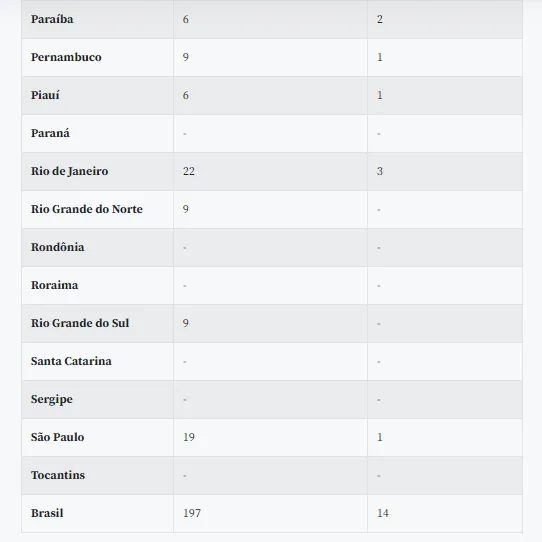The width and height of the screenshot is (542, 542).
Task: Select the Rio de Janeiro row label
Action: (x=69, y=171)
